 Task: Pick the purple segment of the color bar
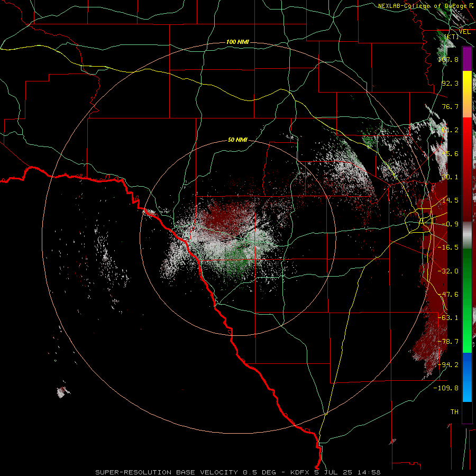coord(467,59)
